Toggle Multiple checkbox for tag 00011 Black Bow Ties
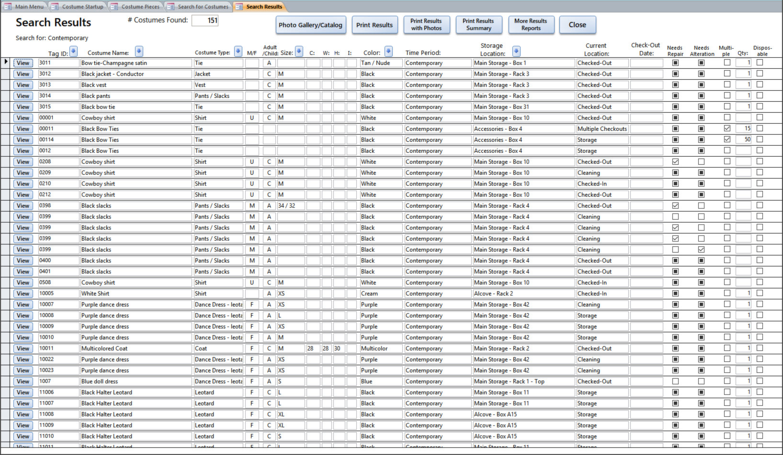 pyautogui.click(x=727, y=128)
